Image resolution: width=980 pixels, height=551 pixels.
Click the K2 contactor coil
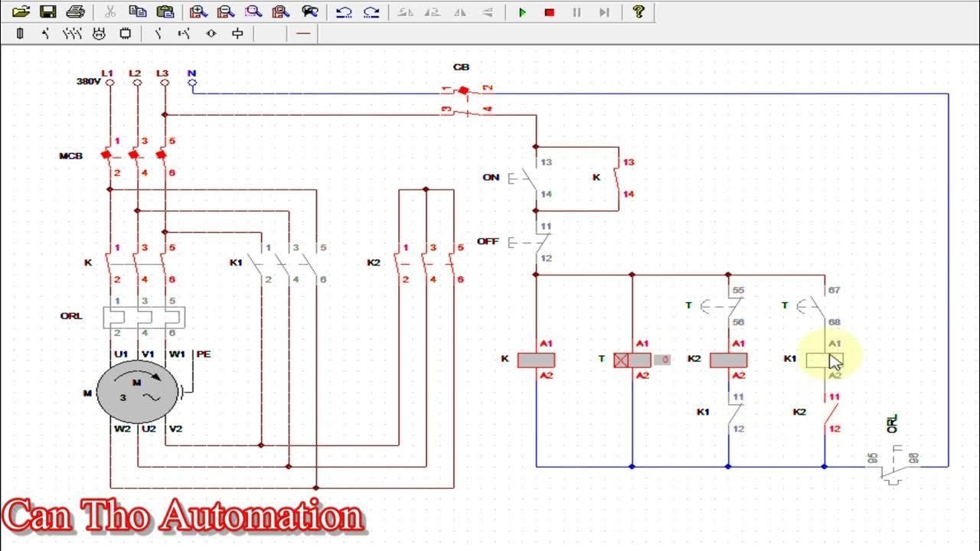click(x=729, y=360)
